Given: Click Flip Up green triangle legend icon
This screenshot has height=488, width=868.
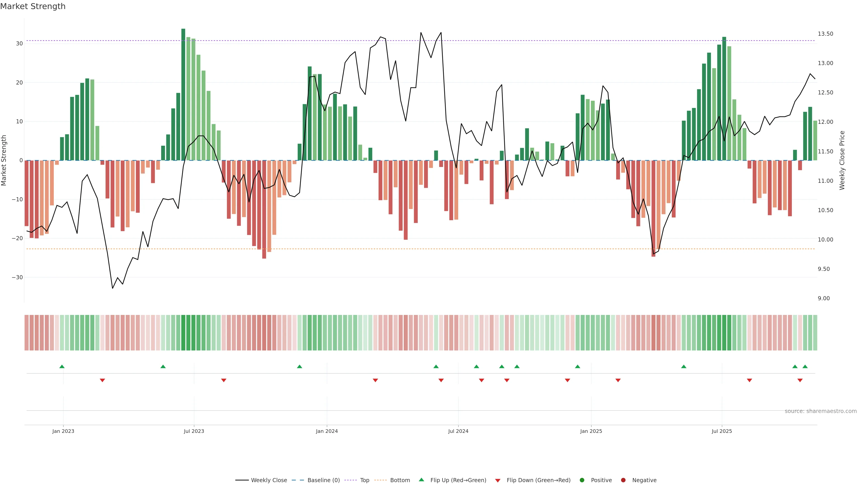Looking at the screenshot, I should pos(421,480).
